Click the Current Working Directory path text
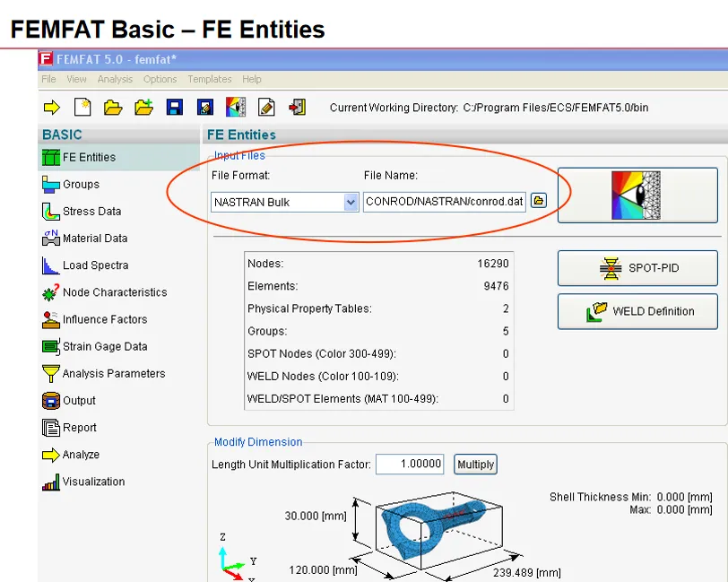The height and width of the screenshot is (582, 728). coord(555,108)
